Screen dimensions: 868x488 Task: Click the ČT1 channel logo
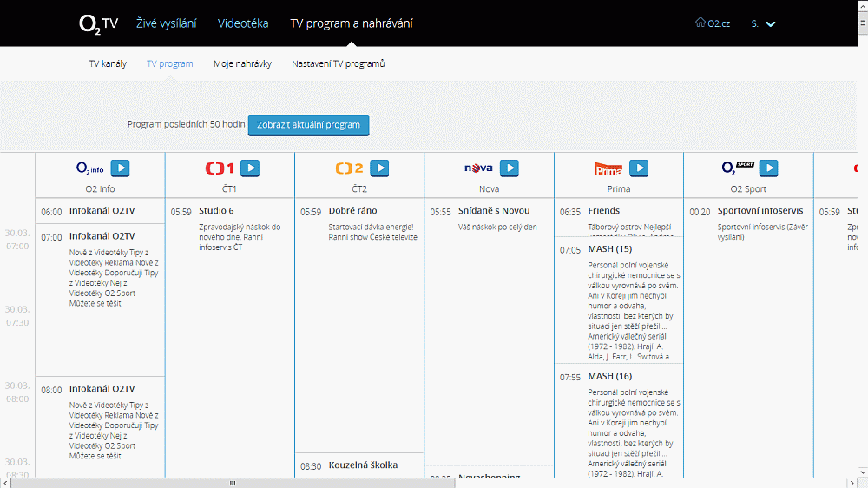[x=220, y=168]
